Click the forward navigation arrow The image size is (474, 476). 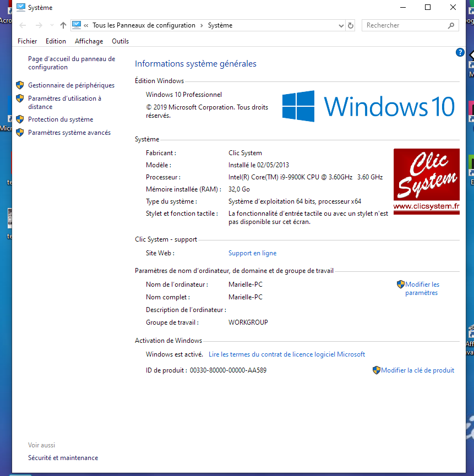click(x=39, y=25)
